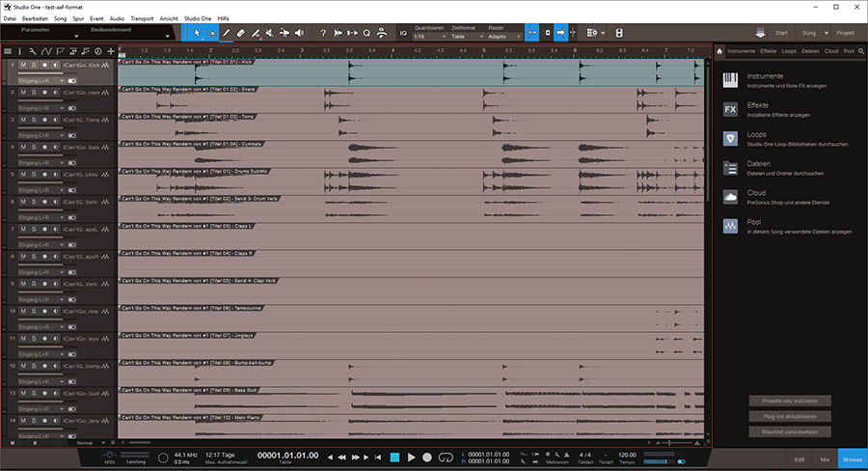
Task: Expand the Parameter dropdown arrow
Action: point(76,36)
